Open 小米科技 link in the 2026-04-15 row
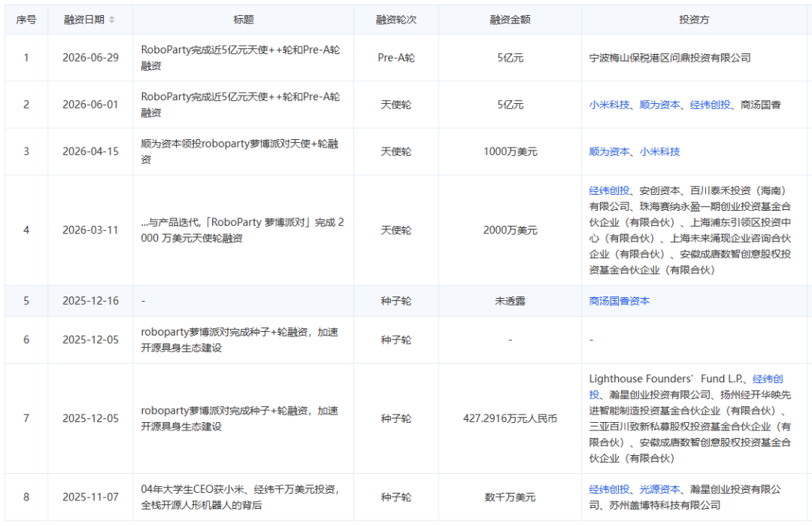The image size is (812, 526). point(660,152)
